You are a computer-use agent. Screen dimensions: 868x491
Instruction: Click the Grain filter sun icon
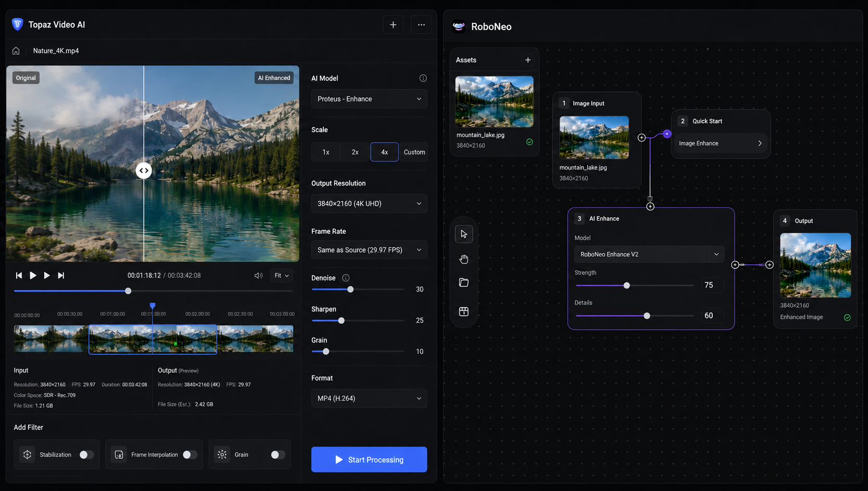tap(222, 455)
